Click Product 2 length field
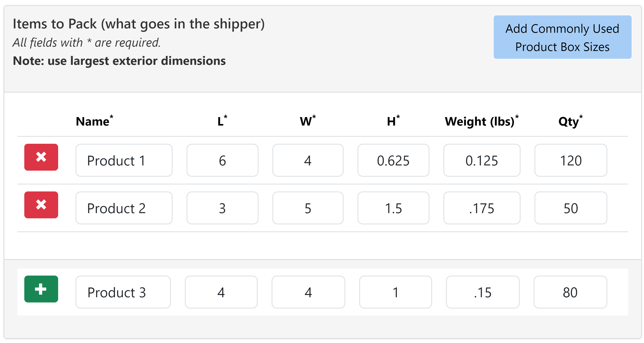 coord(222,208)
